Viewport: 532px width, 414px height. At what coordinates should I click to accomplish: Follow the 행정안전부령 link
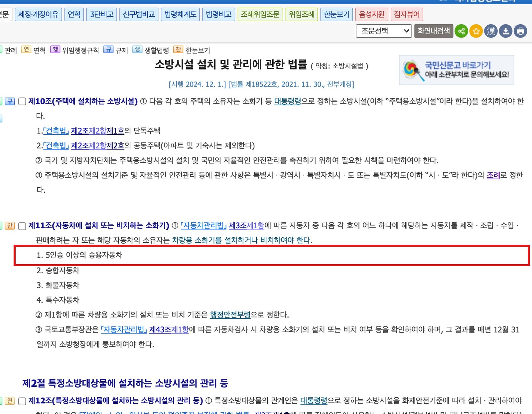[x=230, y=315]
